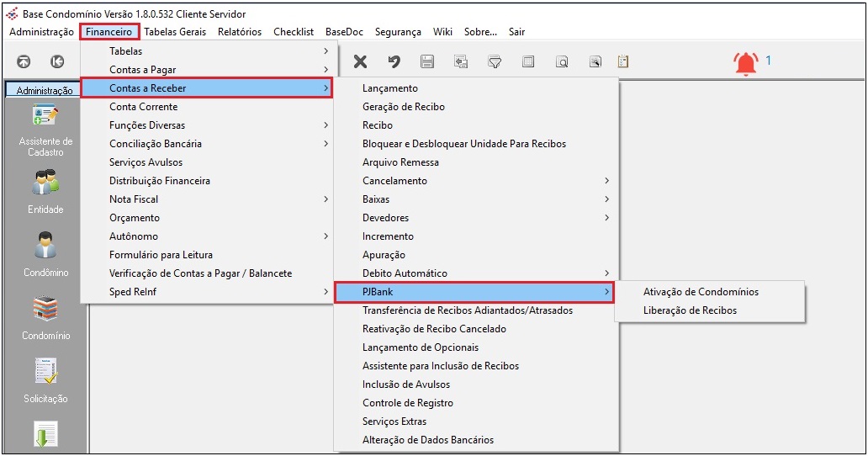868x456 pixels.
Task: Select the Administração sidebar tab header
Action: [x=45, y=90]
